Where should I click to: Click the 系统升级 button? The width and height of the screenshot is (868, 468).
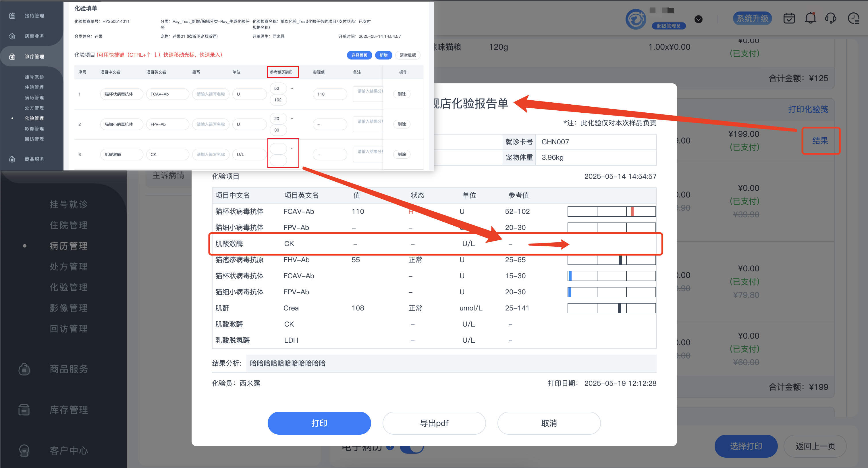point(753,18)
